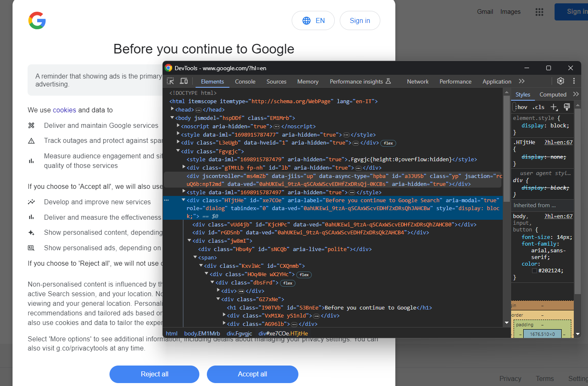Click the Reject all button
This screenshot has height=386, width=588.
pyautogui.click(x=154, y=374)
